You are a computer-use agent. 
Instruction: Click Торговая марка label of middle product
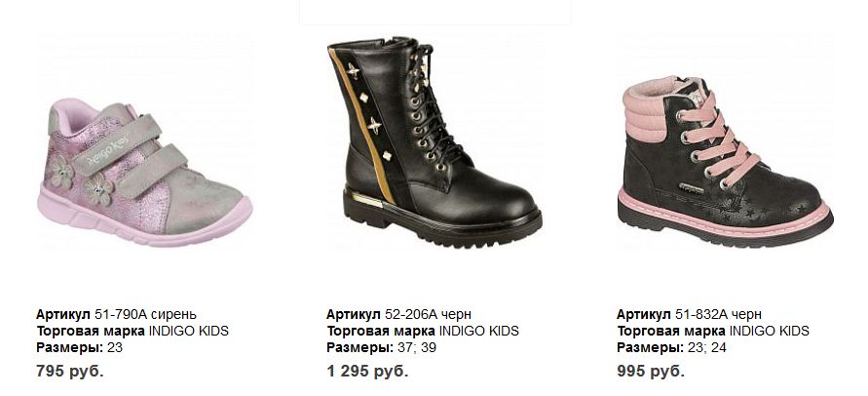pyautogui.click(x=380, y=331)
